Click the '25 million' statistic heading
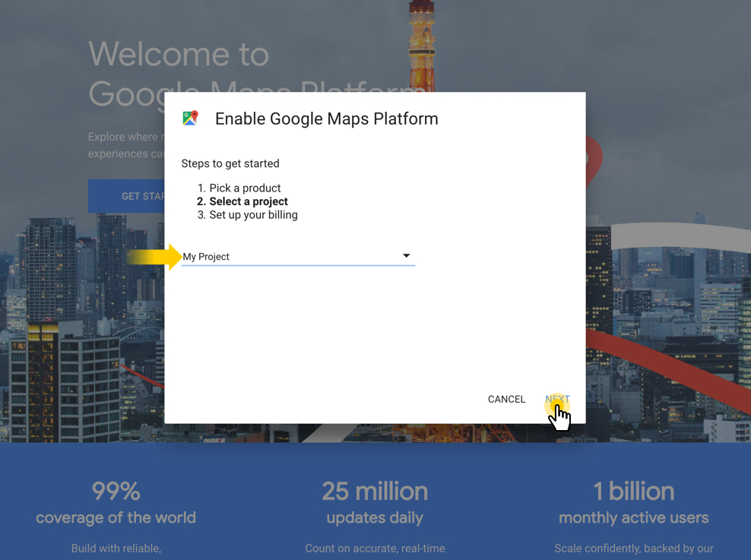751x560 pixels. point(375,491)
